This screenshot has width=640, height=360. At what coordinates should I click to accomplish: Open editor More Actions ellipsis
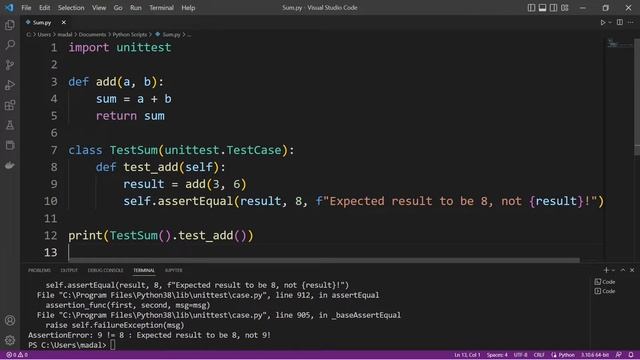pos(631,22)
